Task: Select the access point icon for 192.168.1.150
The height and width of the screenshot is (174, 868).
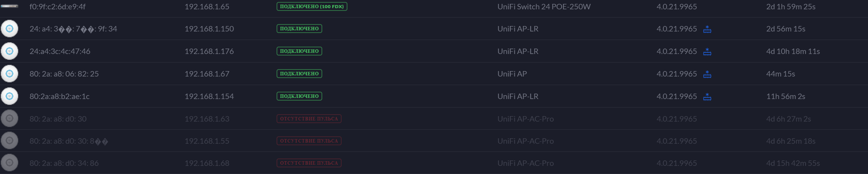Action: [x=10, y=29]
